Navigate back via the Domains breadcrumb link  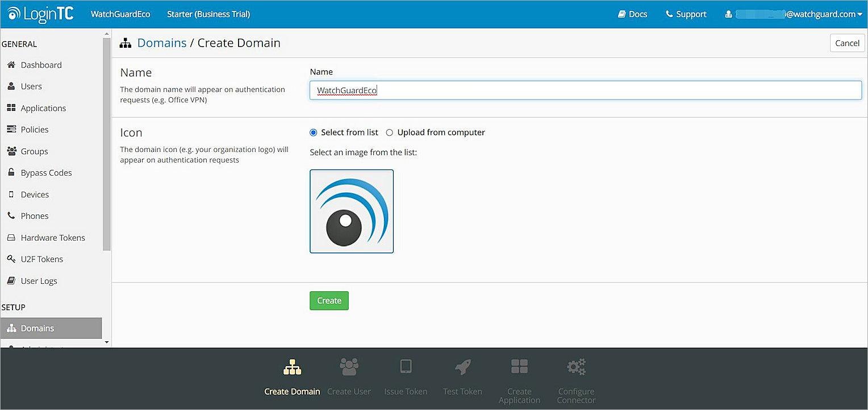tap(162, 43)
